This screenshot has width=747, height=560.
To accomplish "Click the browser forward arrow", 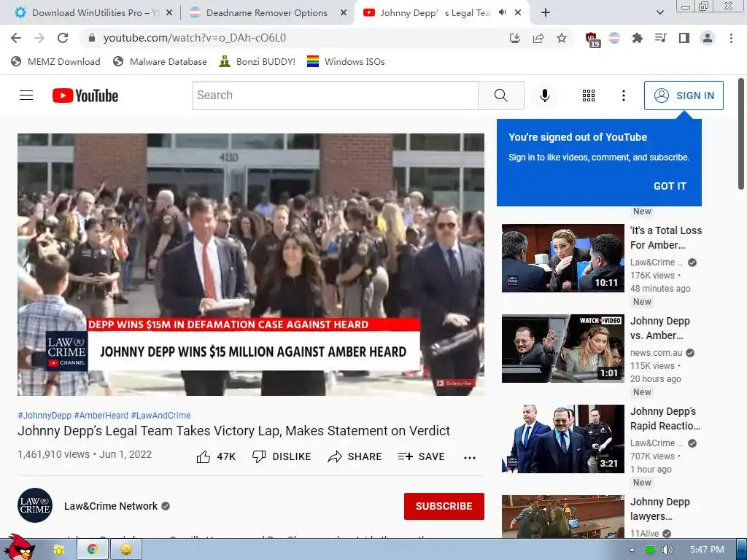I will click(x=39, y=38).
